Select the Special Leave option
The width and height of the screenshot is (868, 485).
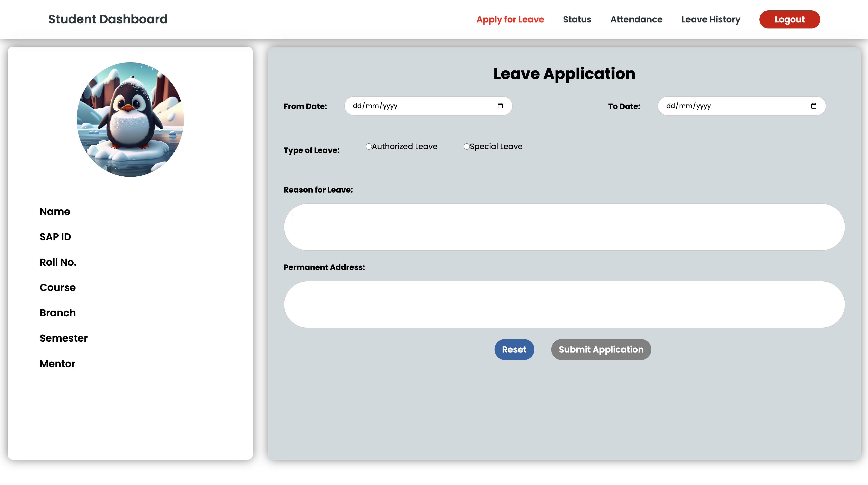(x=466, y=147)
